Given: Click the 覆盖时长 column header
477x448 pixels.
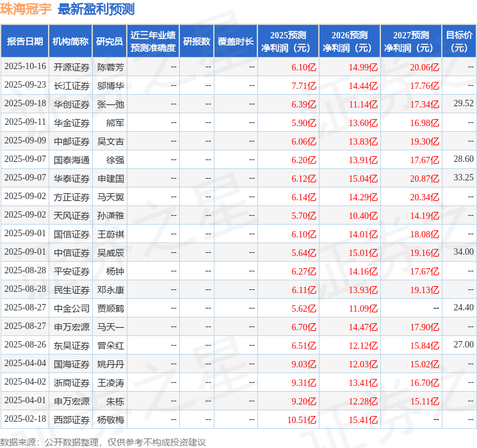Looking at the screenshot, I should [236, 42].
